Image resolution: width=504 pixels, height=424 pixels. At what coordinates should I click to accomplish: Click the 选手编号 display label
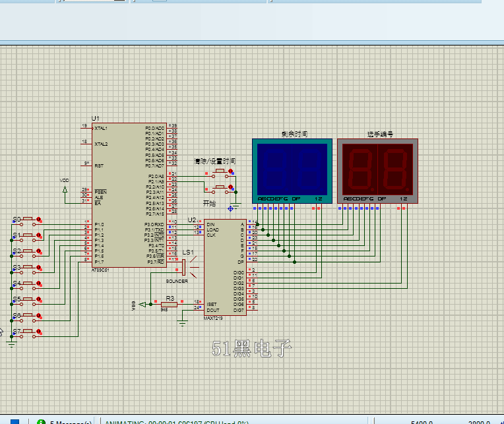point(380,134)
